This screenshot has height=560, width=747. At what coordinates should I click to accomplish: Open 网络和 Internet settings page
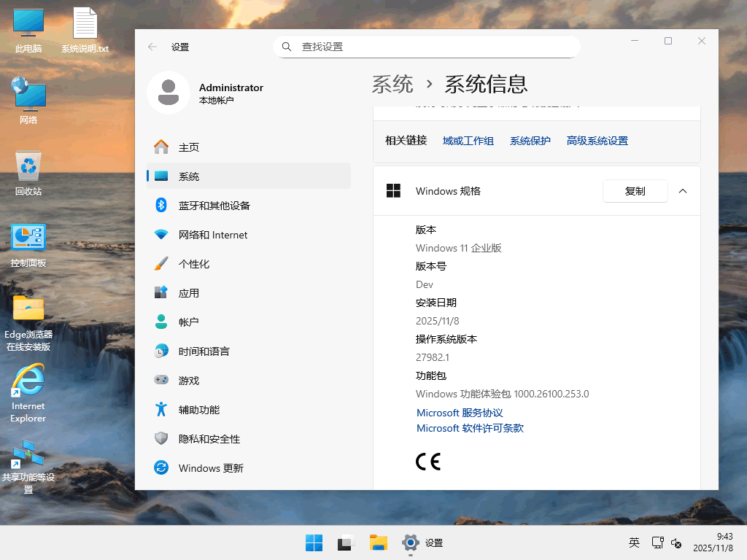249,235
